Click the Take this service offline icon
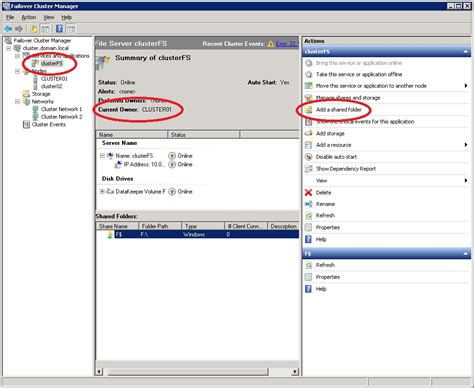Viewport: 474px width, 388px height. [x=309, y=74]
